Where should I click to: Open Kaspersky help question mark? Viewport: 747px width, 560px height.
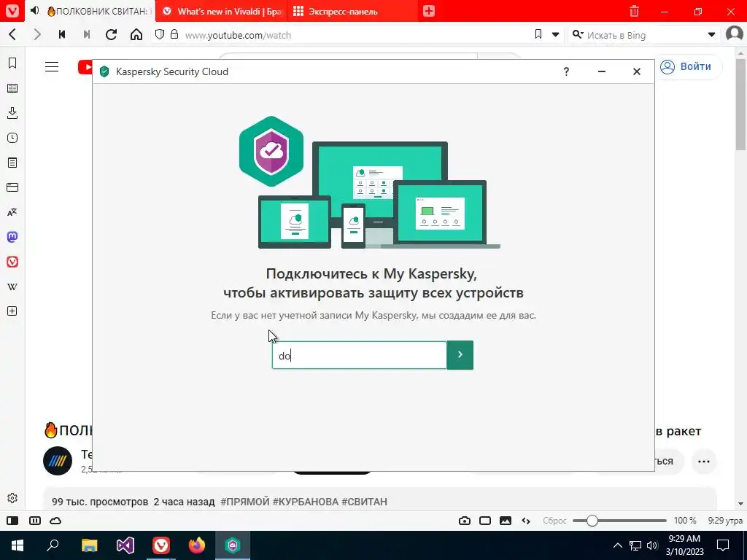566,71
